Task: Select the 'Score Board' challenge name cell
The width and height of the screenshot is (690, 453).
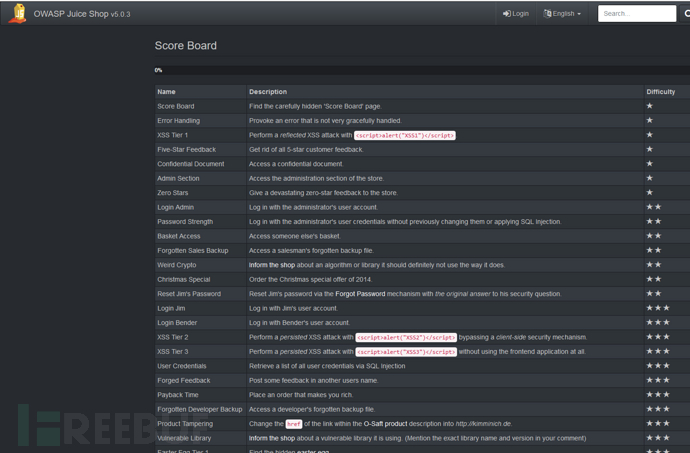Action: pos(176,106)
